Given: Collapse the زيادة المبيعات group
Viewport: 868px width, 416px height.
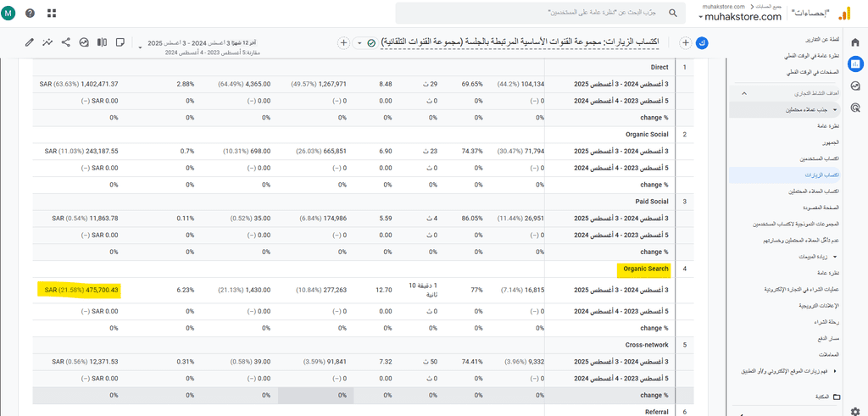Looking at the screenshot, I should click(835, 257).
